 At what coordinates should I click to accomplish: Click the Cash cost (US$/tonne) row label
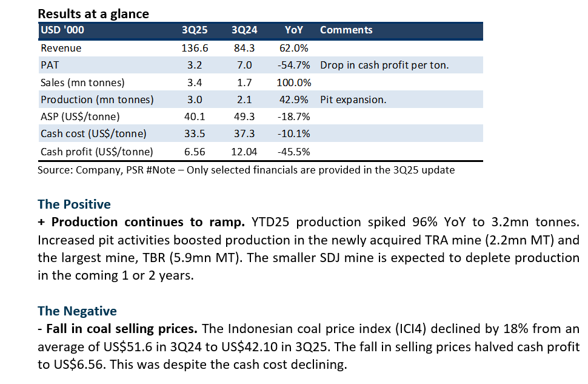click(93, 134)
